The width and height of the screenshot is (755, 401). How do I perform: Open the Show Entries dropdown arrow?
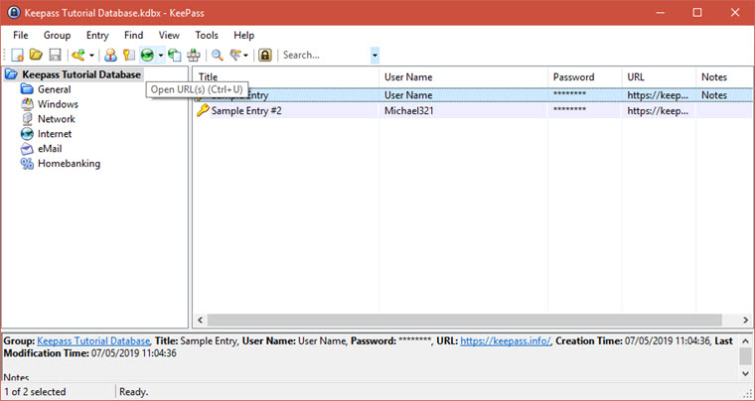point(246,55)
